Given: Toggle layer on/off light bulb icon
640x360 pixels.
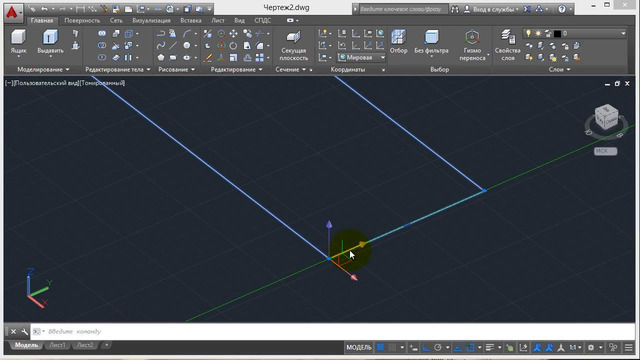Looking at the screenshot, I should (529, 33).
